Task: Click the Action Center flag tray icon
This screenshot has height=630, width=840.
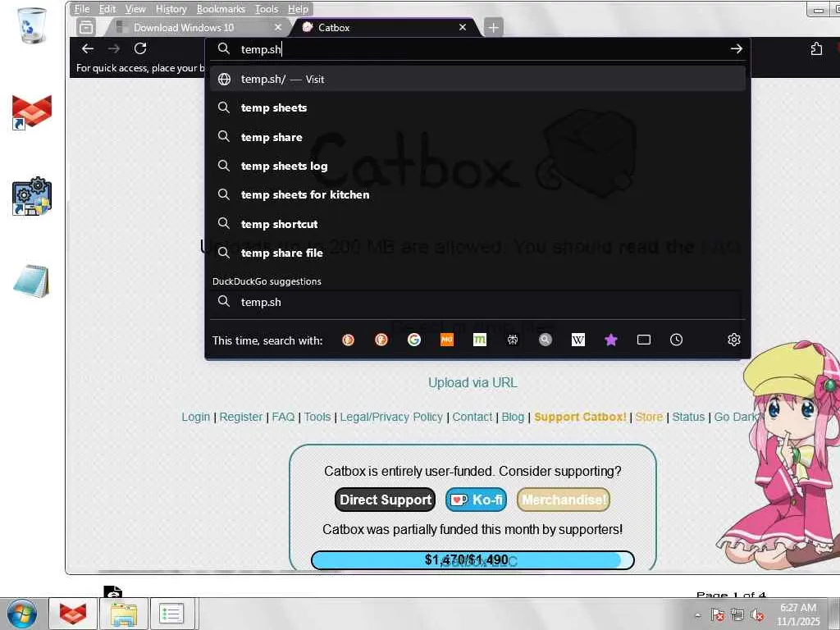Action: 717,615
